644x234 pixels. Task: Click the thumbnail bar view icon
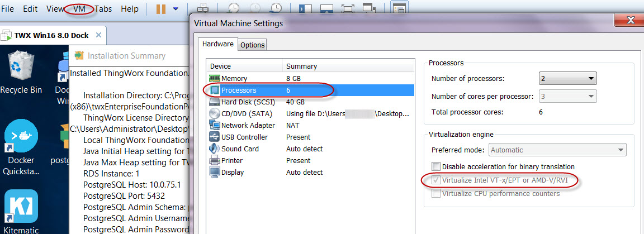(326, 8)
